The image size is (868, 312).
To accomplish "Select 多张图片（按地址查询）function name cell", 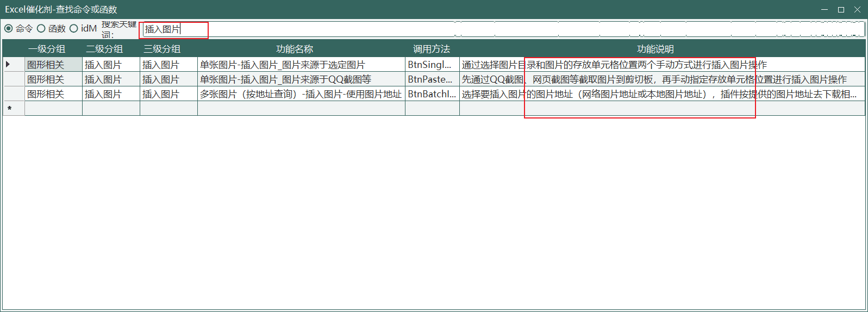I will point(301,93).
